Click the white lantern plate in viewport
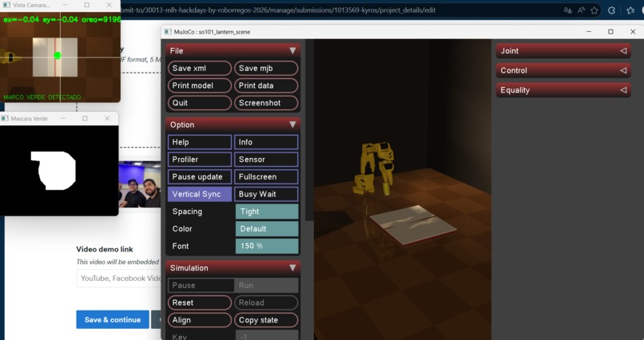 (412, 224)
